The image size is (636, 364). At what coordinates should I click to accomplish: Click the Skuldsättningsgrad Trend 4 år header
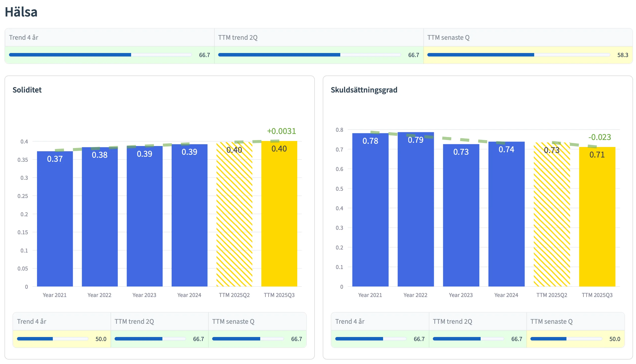pyautogui.click(x=350, y=321)
